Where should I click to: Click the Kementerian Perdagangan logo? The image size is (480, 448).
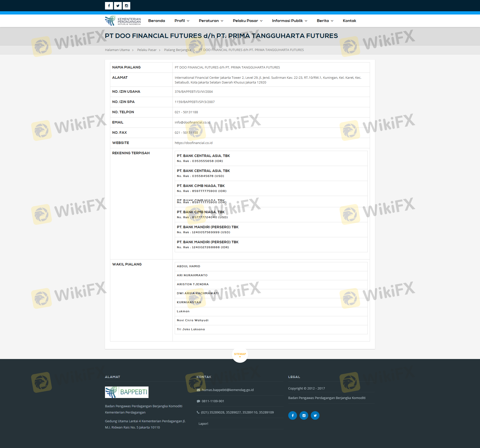click(123, 21)
